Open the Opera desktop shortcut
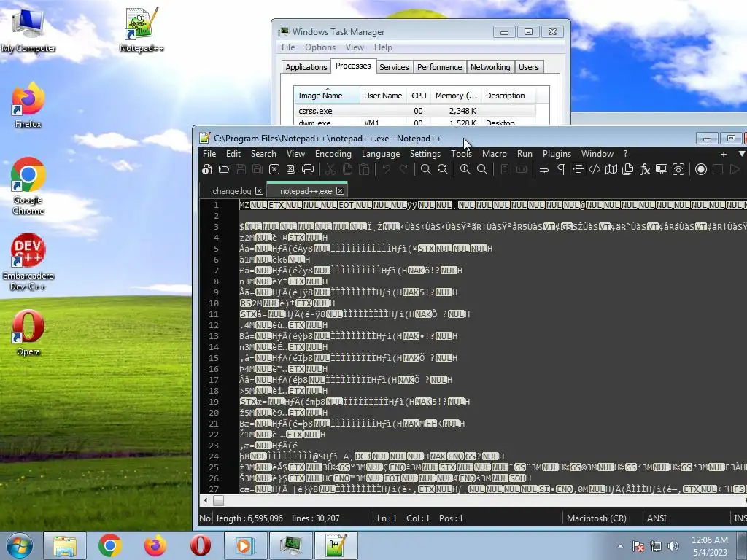The image size is (747, 560). pos(28,332)
